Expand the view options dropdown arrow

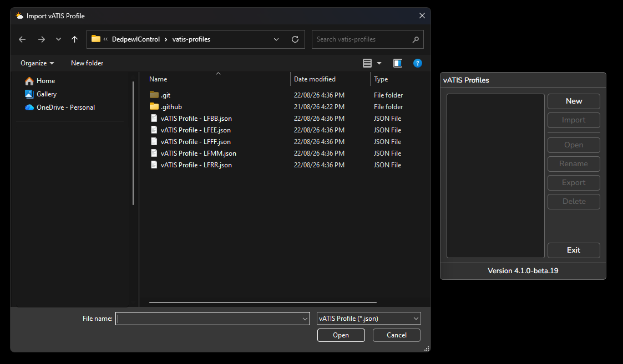[x=379, y=63]
